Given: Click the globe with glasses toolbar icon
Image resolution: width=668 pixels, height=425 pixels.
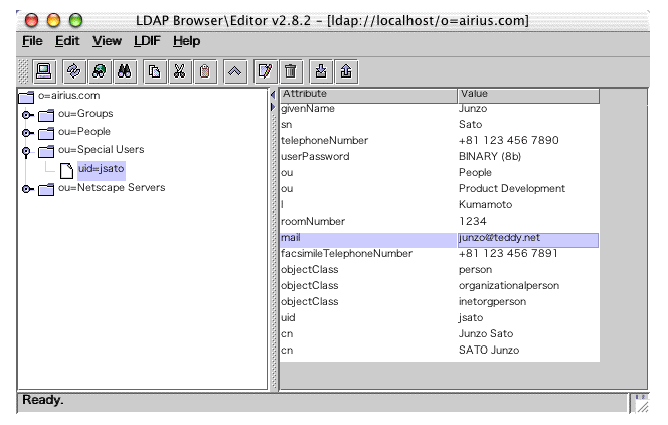Looking at the screenshot, I should point(99,71).
